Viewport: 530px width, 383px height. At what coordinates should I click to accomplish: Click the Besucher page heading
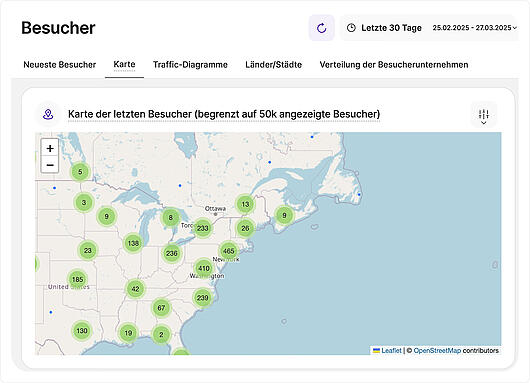[x=58, y=28]
